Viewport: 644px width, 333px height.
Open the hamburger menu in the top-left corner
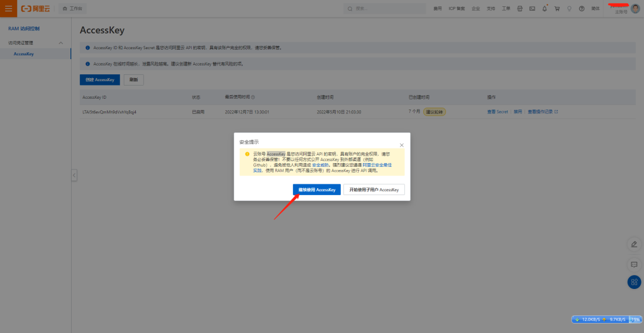click(x=8, y=8)
